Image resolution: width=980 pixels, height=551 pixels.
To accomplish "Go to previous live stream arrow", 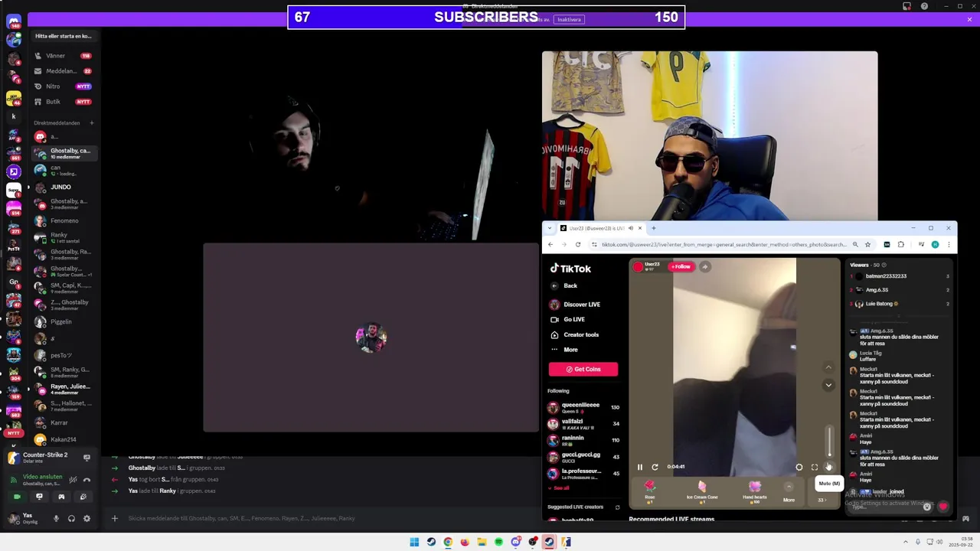I will (x=828, y=368).
